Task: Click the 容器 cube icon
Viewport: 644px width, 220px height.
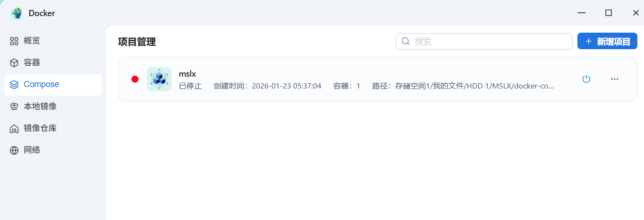Action: [14, 63]
